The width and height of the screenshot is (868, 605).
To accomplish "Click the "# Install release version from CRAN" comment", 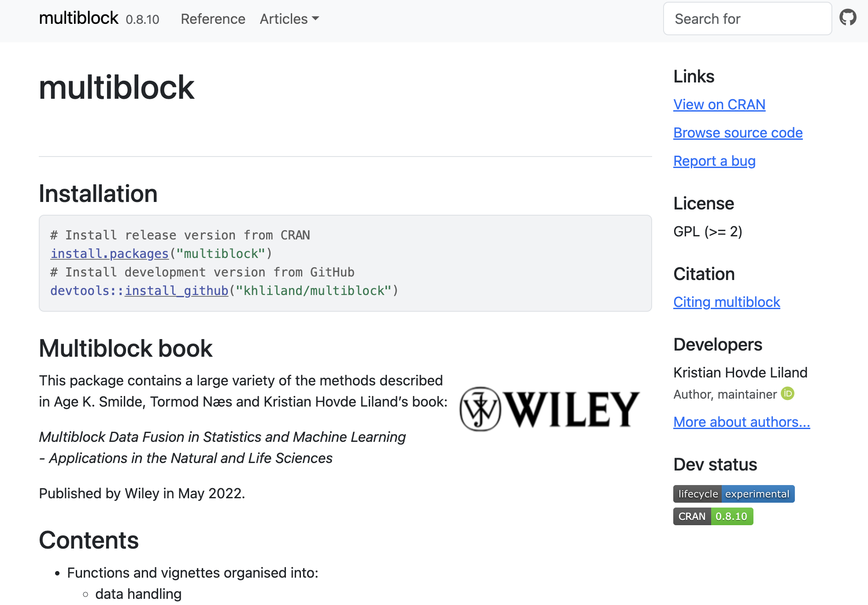I will (x=180, y=235).
